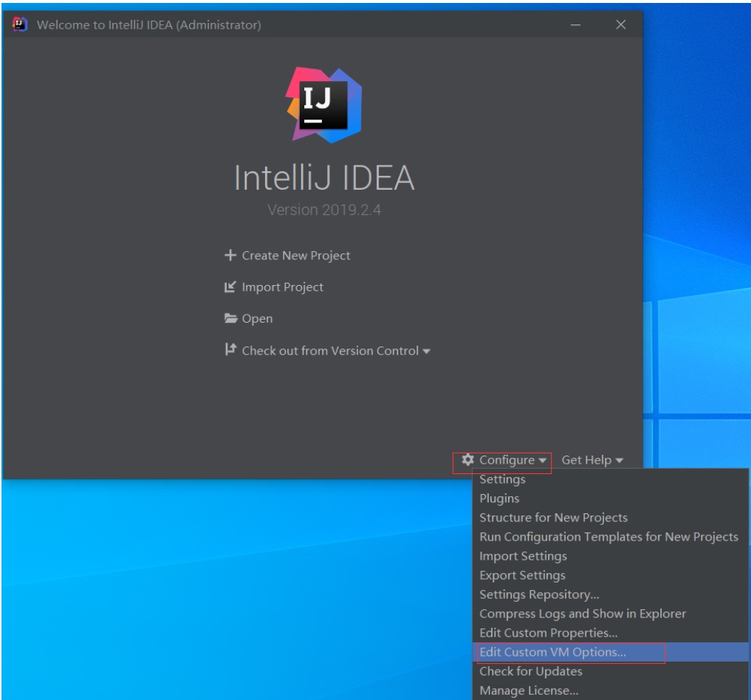Choose Structure for New Projects
Screen dimensions: 751x700
click(x=610, y=518)
